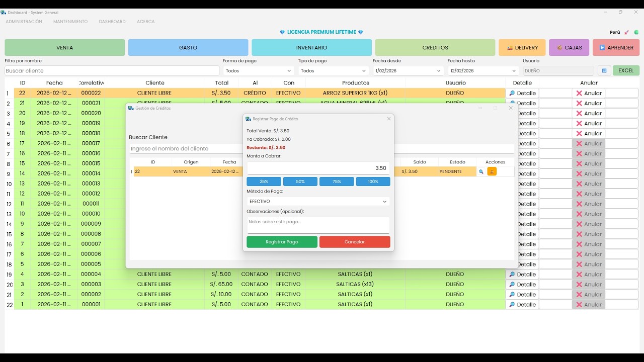
Task: Click the Origen column header in credits window
Action: (x=191, y=162)
